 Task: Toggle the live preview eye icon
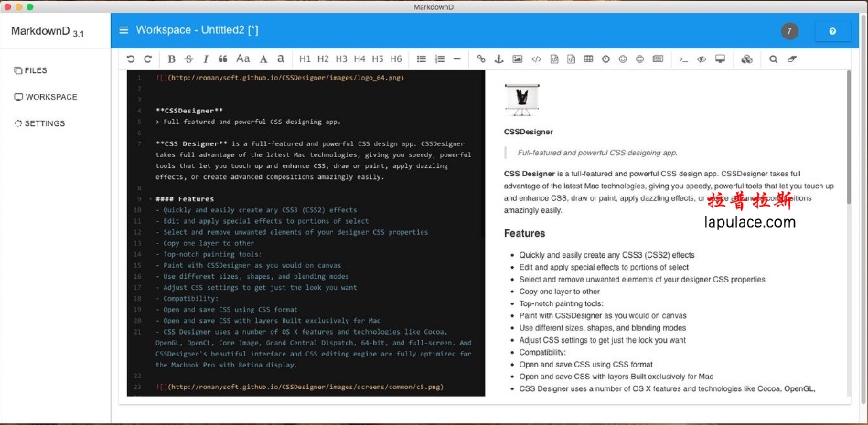(x=702, y=58)
